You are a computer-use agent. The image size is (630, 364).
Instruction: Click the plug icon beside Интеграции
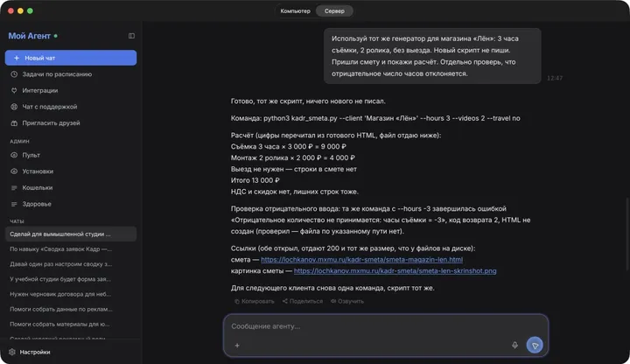14,90
